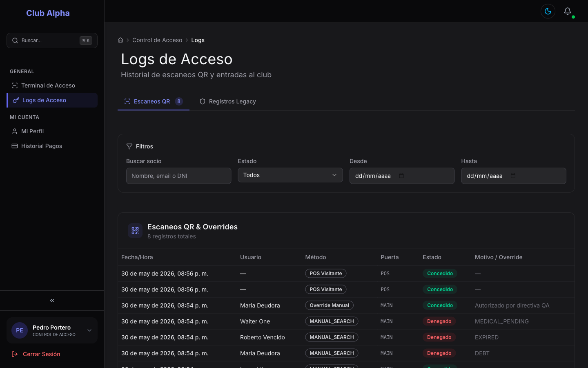
Task: Click Autorizado por directiva QA text
Action: point(512,305)
